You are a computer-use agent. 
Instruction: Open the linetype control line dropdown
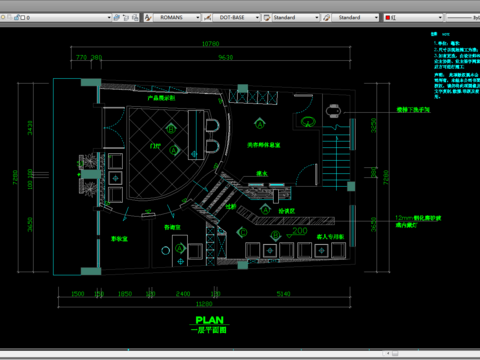(463, 17)
